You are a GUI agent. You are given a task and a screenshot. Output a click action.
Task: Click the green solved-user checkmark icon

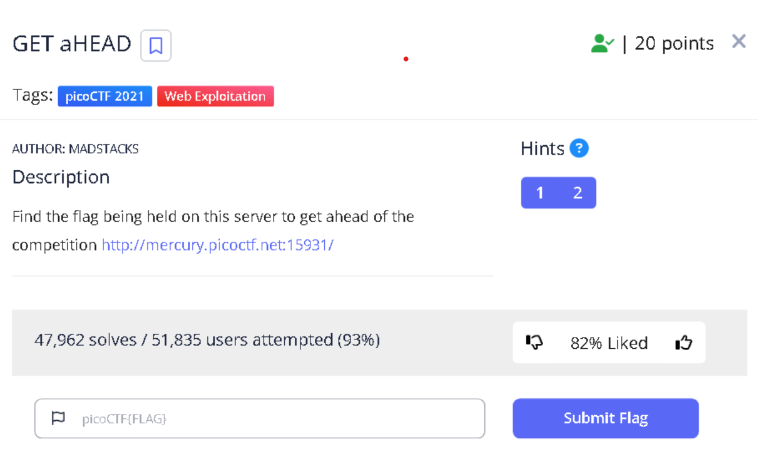(x=602, y=43)
